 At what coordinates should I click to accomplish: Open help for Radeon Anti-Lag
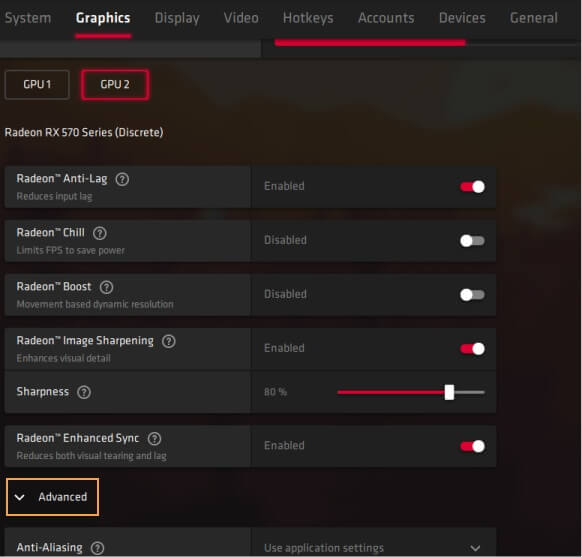122,179
